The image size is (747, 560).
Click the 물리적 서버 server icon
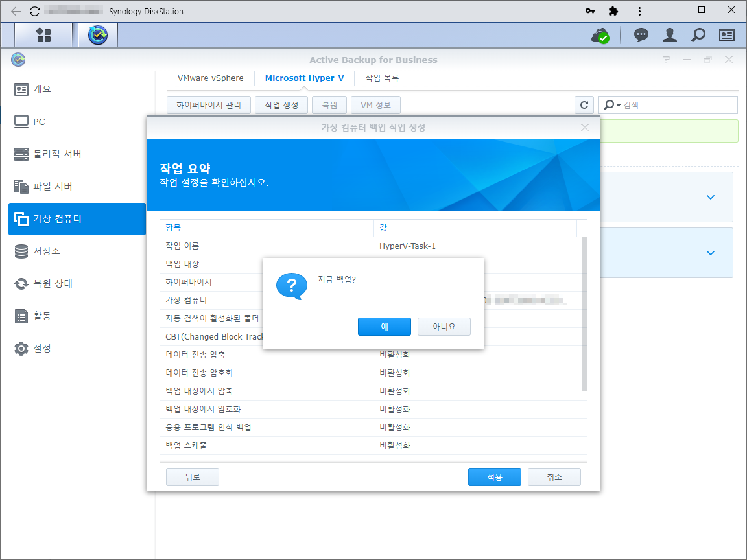(x=21, y=154)
